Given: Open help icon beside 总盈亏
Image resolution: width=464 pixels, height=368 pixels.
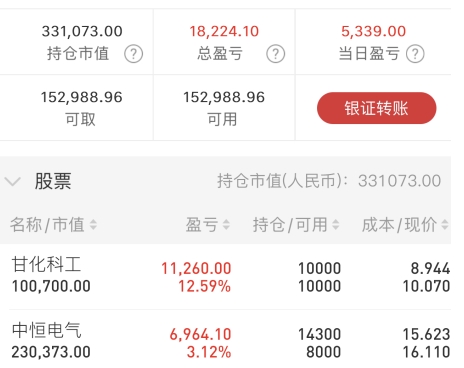Looking at the screenshot, I should click(x=276, y=54).
